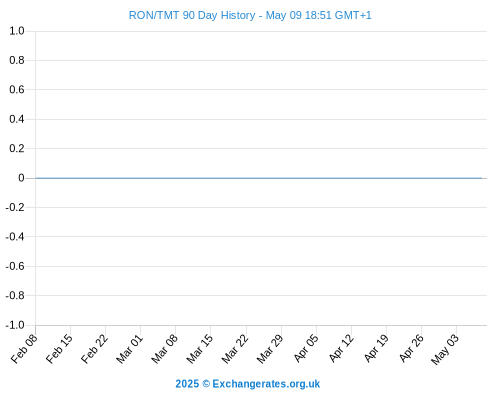Image resolution: width=495 pixels, height=400 pixels.
Task: Click the blue flat rate line
Action: coord(259,178)
